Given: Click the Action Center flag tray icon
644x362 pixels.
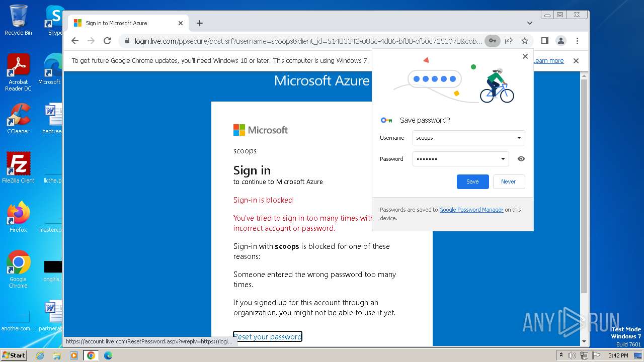Looking at the screenshot, I should pos(596,355).
